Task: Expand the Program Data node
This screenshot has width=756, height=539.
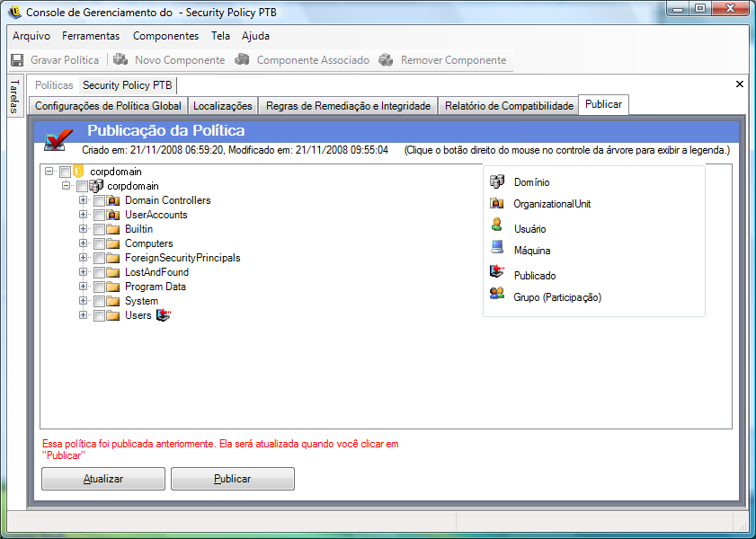Action: pos(83,286)
